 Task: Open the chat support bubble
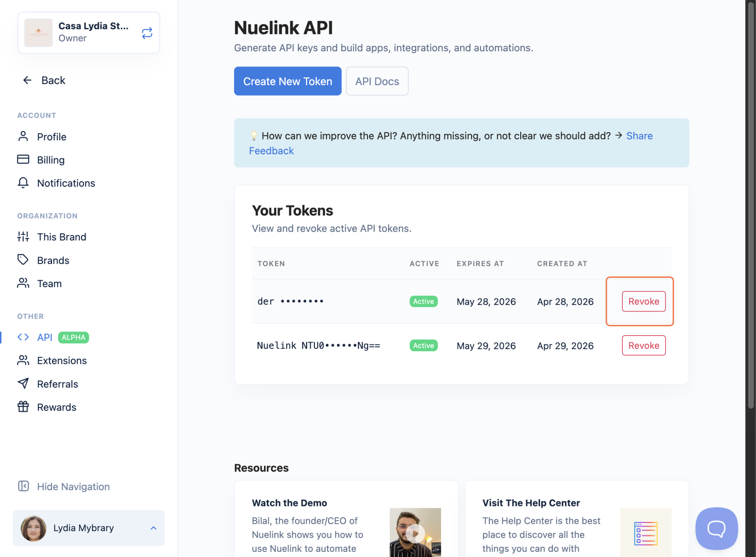(x=716, y=528)
